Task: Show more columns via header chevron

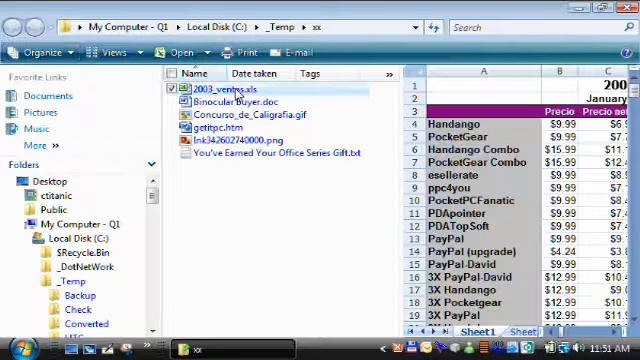Action: coord(389,75)
